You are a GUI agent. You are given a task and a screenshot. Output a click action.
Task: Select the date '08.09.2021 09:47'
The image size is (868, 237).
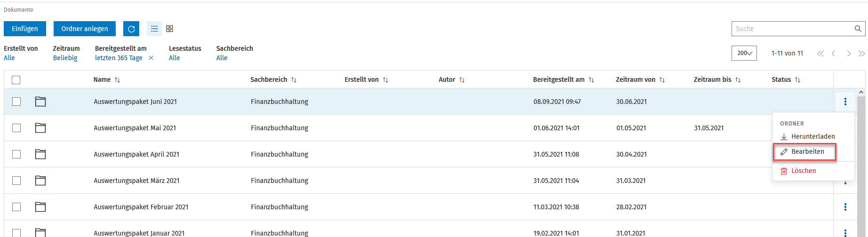[557, 102]
